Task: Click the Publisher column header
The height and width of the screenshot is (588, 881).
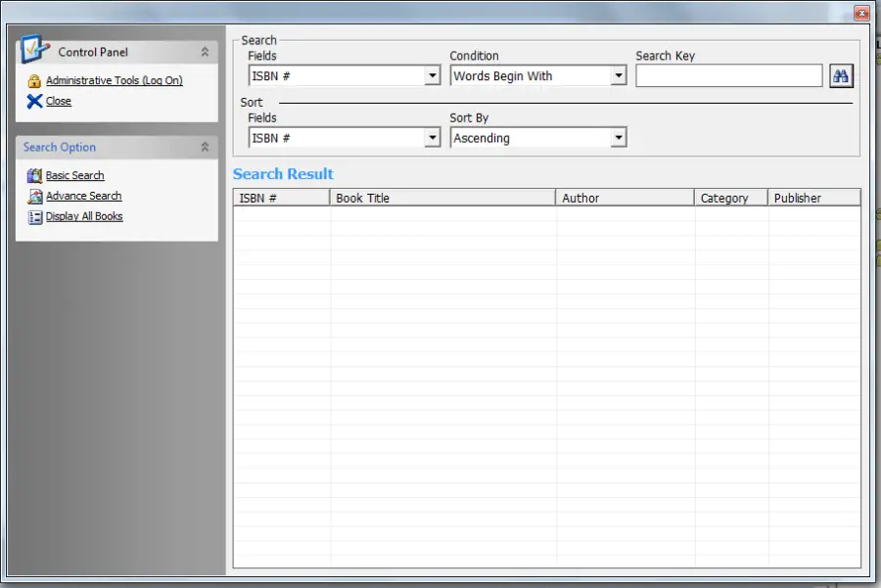Action: coord(814,198)
